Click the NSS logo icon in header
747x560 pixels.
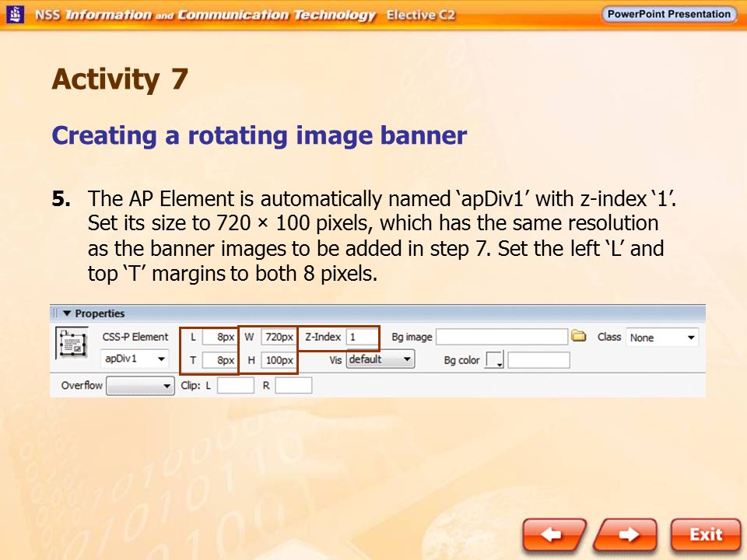click(16, 14)
